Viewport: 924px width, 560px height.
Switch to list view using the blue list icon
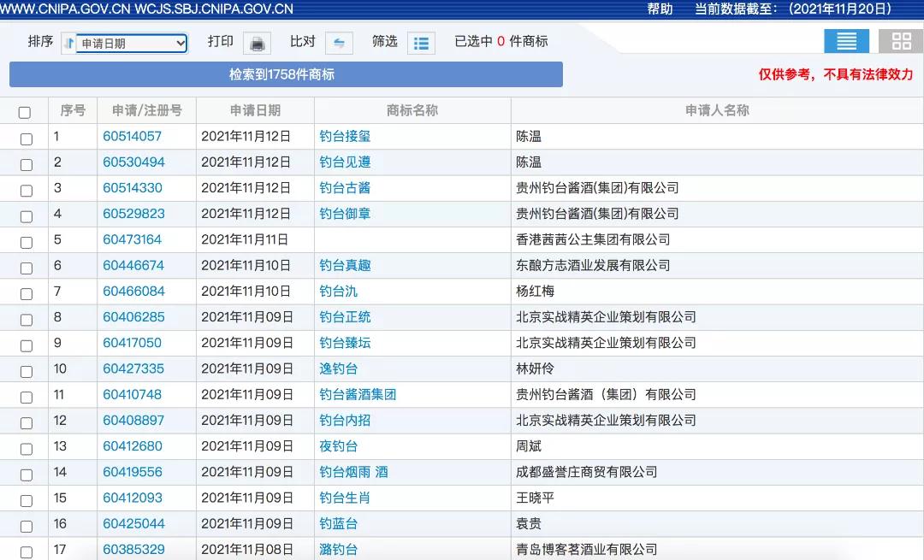tap(846, 40)
